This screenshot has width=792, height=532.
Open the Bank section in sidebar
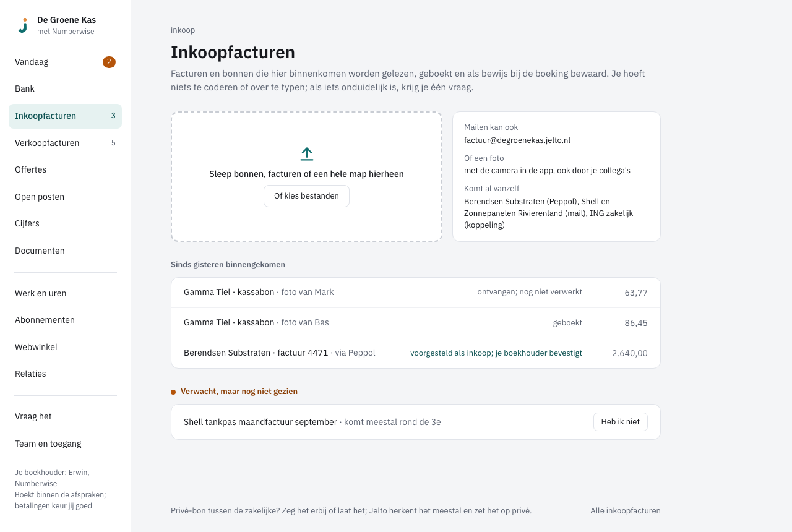[x=65, y=88]
